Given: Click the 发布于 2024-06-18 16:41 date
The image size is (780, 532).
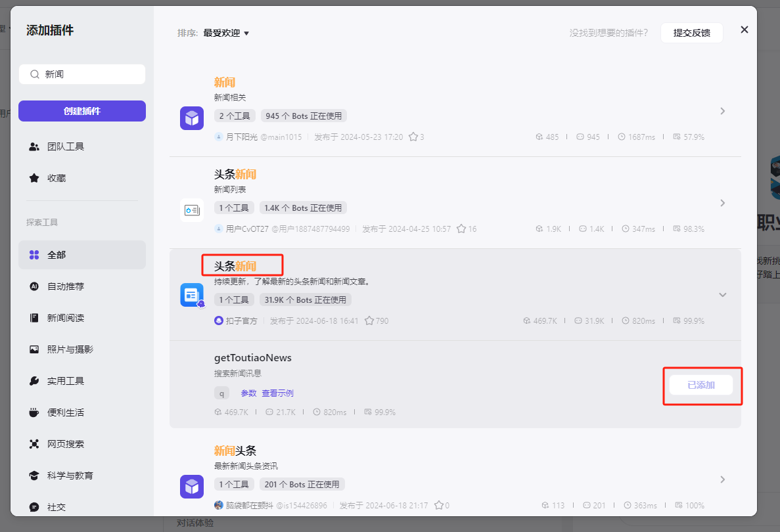Looking at the screenshot, I should tap(314, 321).
